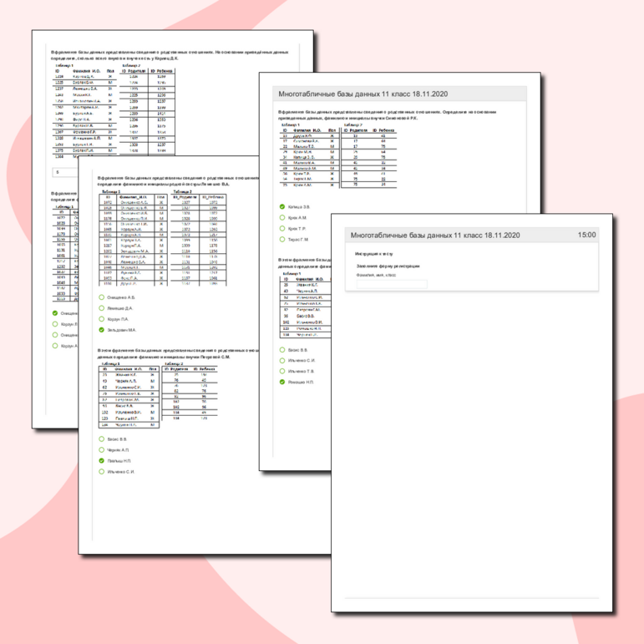Choose the answer Онищенко А.Б.

(102, 297)
